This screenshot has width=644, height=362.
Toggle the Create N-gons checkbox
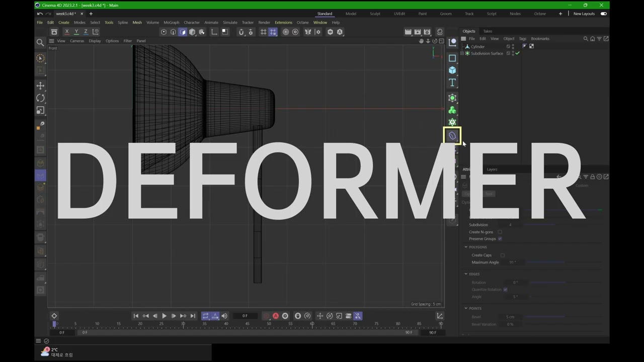tap(500, 232)
